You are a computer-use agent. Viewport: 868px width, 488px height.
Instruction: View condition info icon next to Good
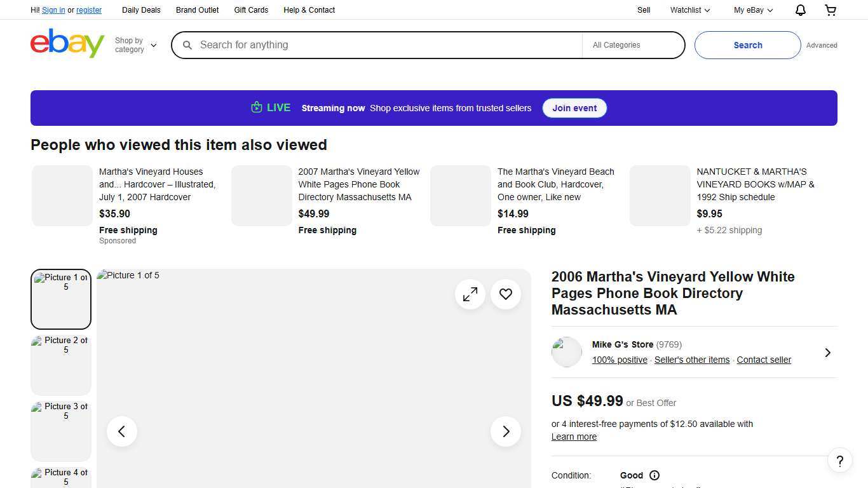pos(654,475)
